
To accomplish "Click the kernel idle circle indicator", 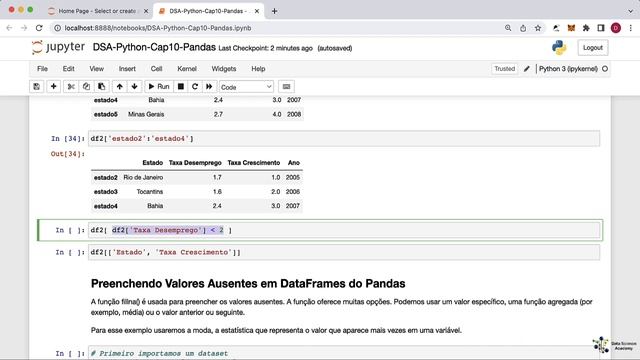I will coord(605,69).
